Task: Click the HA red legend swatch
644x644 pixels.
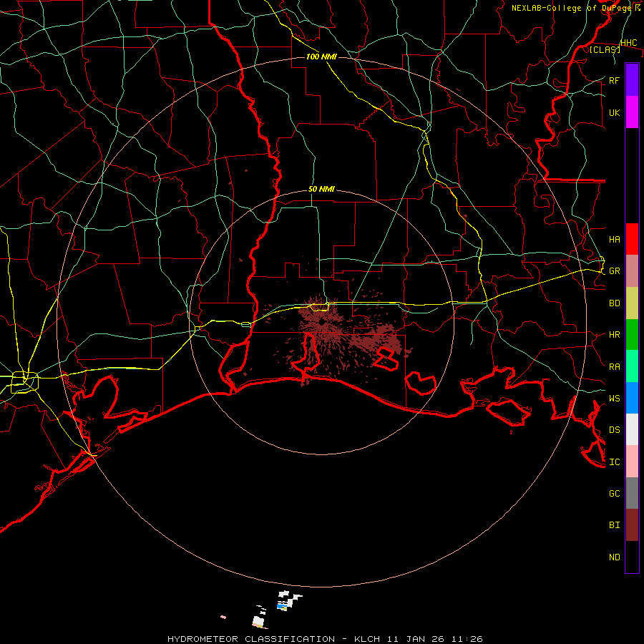Action: click(632, 239)
